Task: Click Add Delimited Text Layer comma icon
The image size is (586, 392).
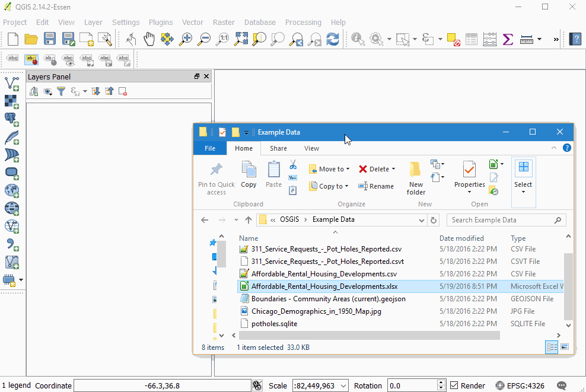Action: (12, 244)
